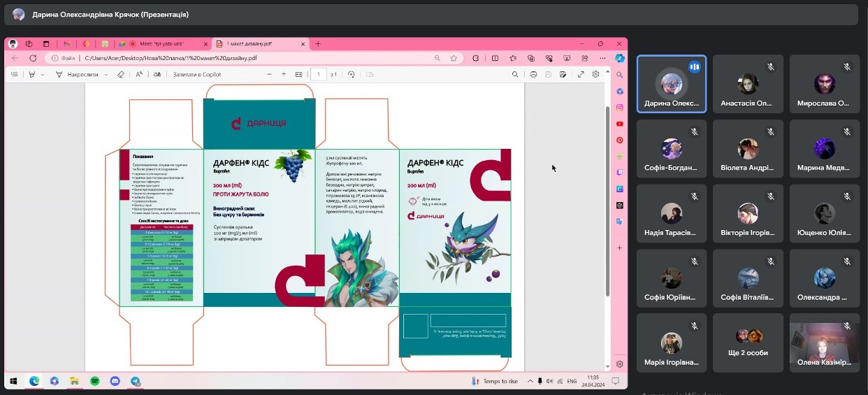Toggle the PDF table of contents pane
Viewport: 868px width, 395px height.
(x=15, y=74)
